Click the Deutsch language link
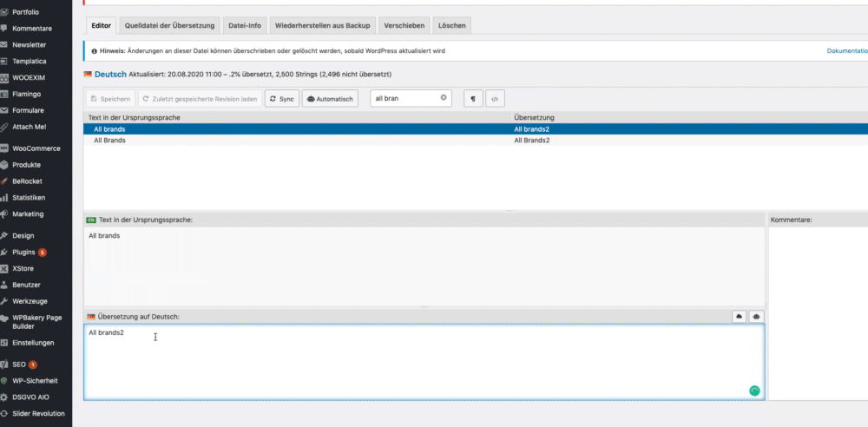Screen dimensions: 868x427 coord(110,75)
